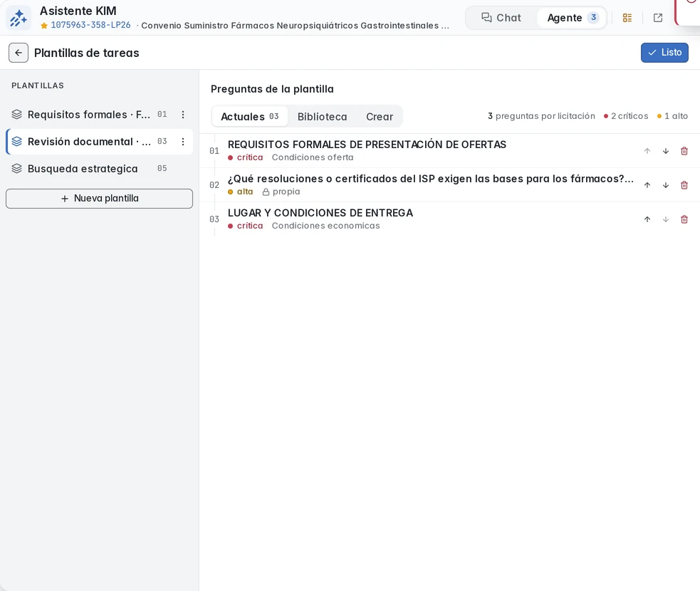Click the 2 críticos summary indicator
The width and height of the screenshot is (700, 591).
tap(626, 116)
